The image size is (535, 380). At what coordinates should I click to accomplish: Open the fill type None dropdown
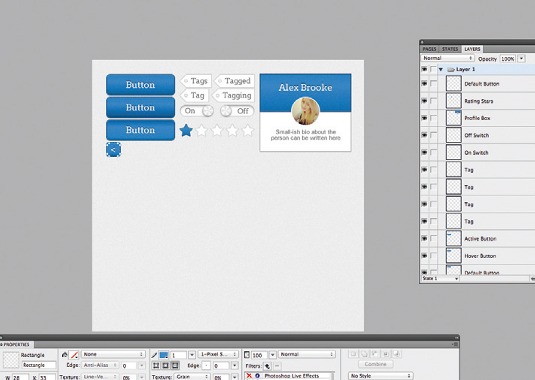[113, 354]
